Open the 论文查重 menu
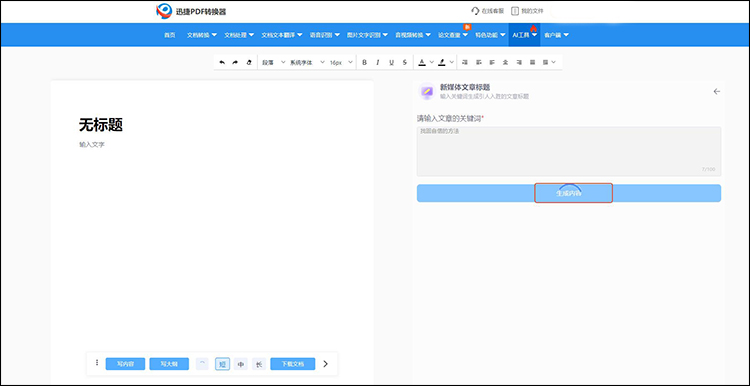The width and height of the screenshot is (750, 386). (x=453, y=35)
